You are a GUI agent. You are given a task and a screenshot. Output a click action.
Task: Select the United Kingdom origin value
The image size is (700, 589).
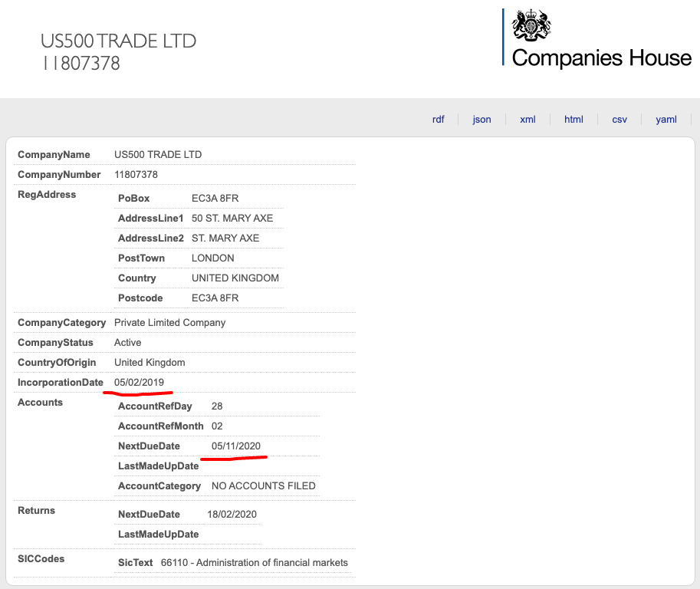tap(150, 363)
